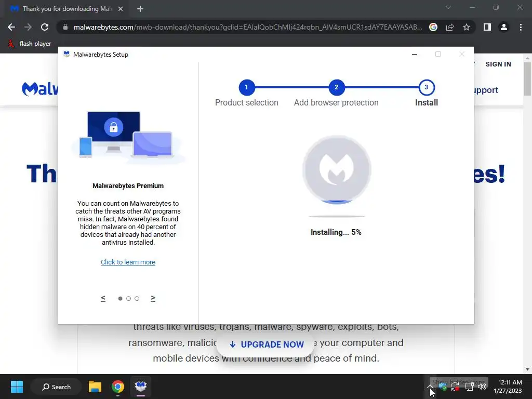Click step 3 Install circle
This screenshot has width=532, height=399.
[x=427, y=87]
